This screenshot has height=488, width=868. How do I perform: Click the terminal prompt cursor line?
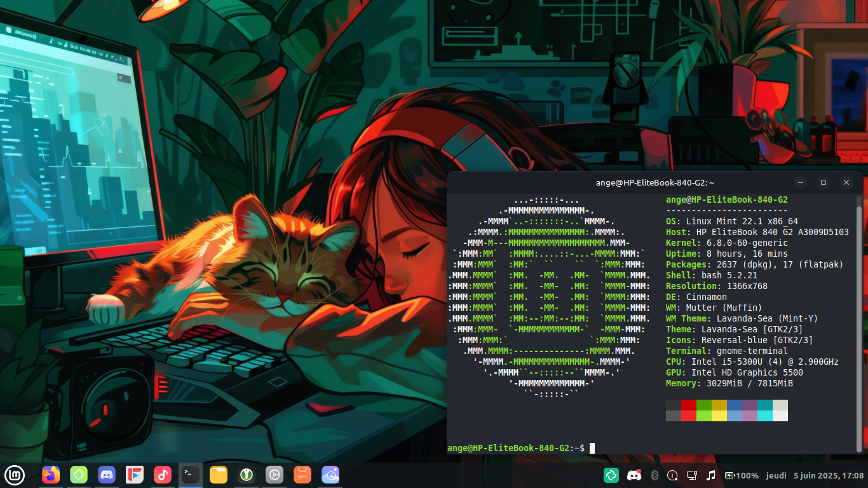point(521,448)
